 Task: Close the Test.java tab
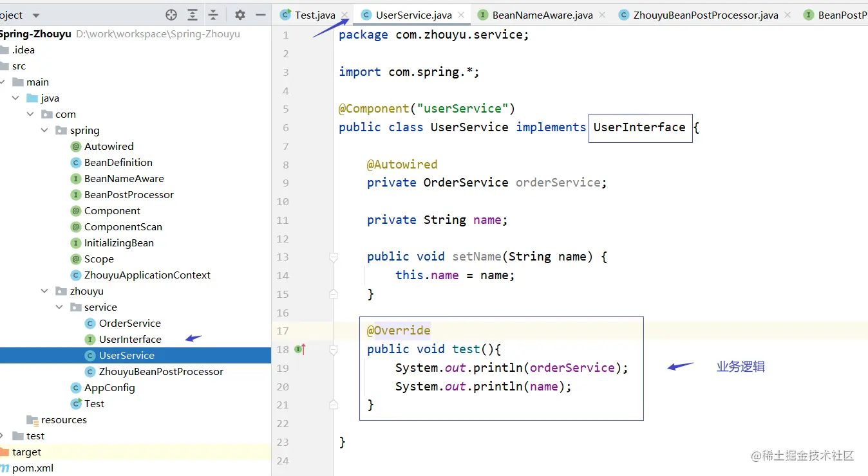[344, 15]
